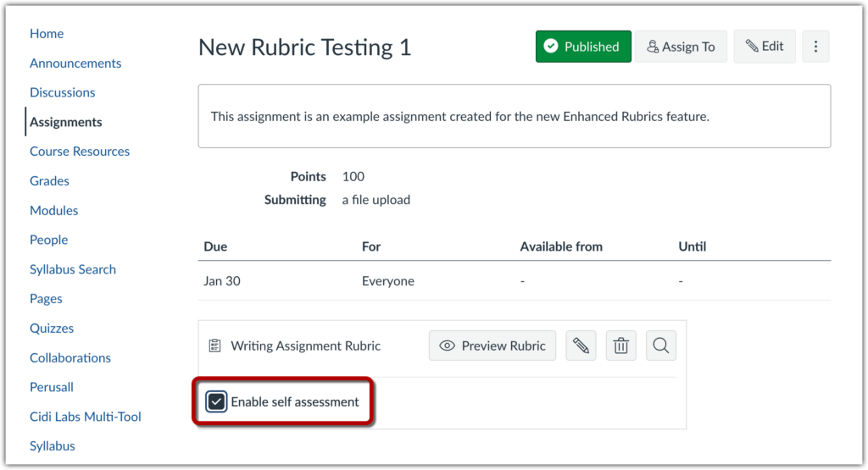Click the pencil edit rubric icon
868x470 pixels.
point(581,346)
